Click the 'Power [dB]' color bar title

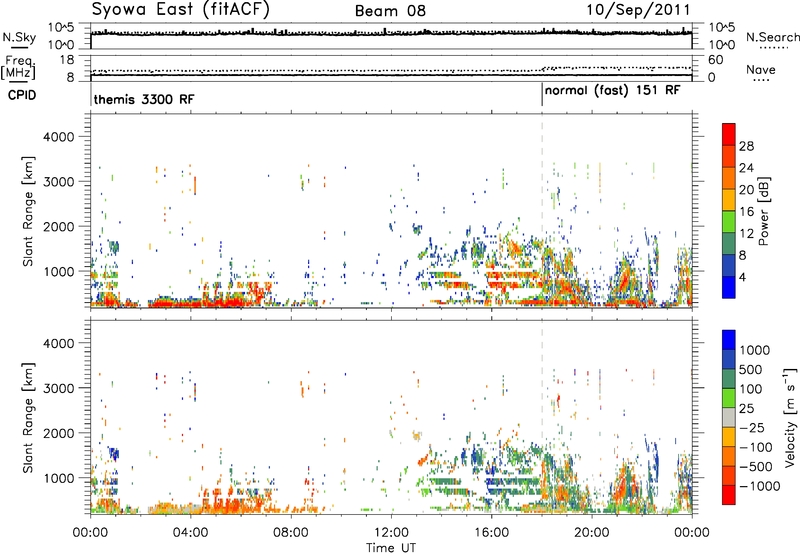click(x=763, y=211)
